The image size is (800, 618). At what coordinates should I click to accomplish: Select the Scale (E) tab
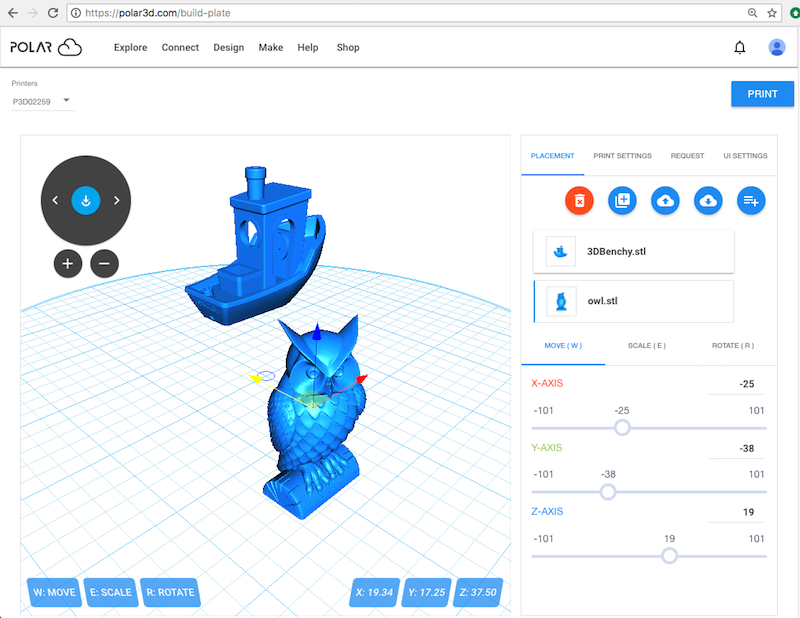click(647, 345)
